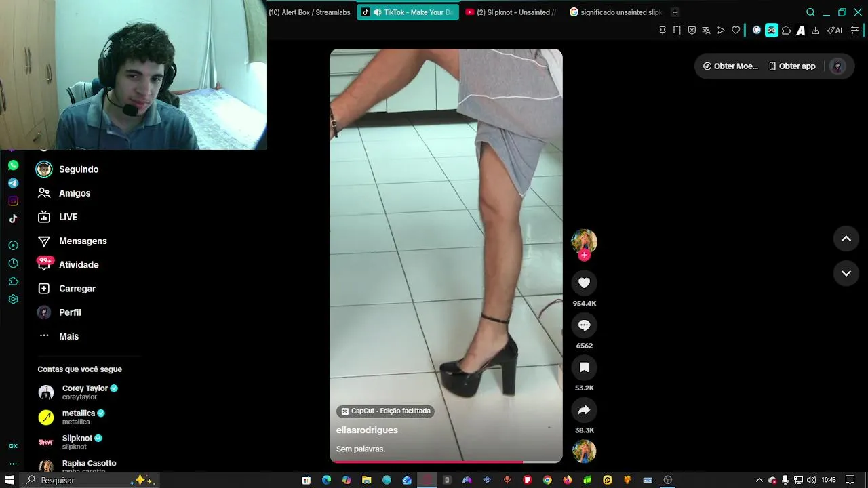This screenshot has height=488, width=868.
Task: Open the Windows notification center
Action: coord(850,480)
